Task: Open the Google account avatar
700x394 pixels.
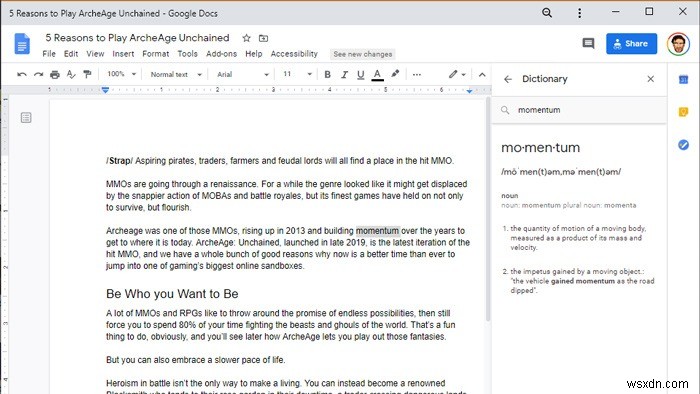Action: tap(678, 44)
